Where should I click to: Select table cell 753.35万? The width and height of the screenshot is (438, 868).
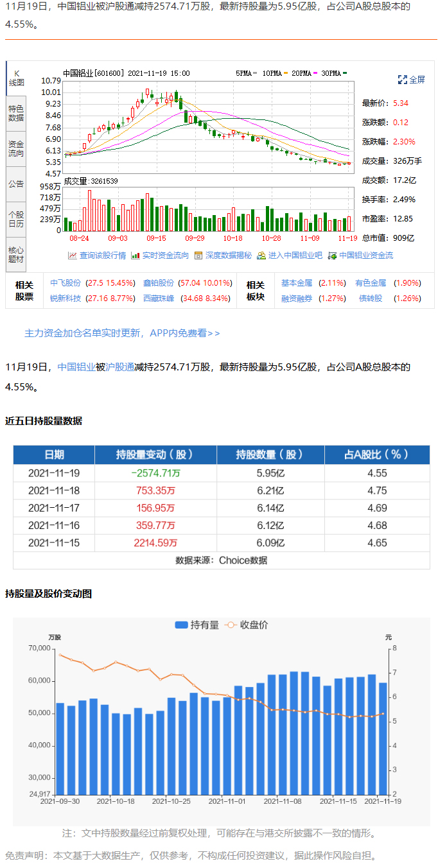[155, 490]
